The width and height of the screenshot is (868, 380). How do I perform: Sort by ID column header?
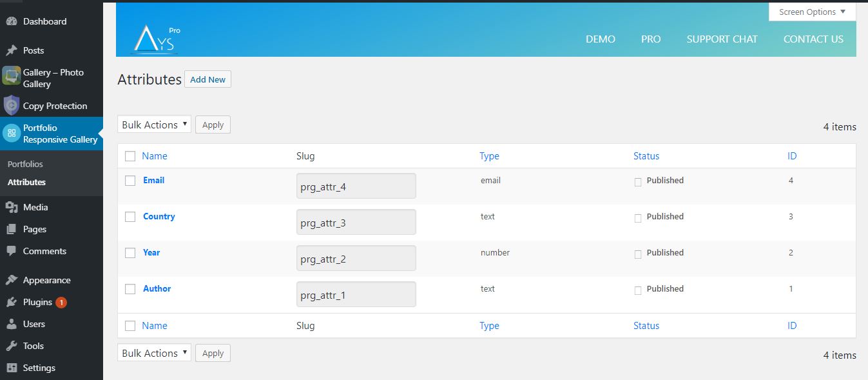tap(792, 155)
